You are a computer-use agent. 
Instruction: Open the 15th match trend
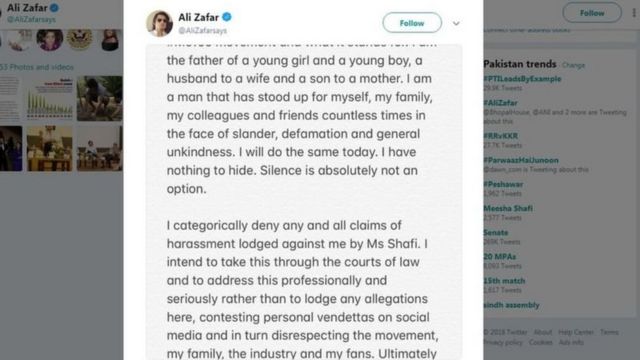[504, 281]
